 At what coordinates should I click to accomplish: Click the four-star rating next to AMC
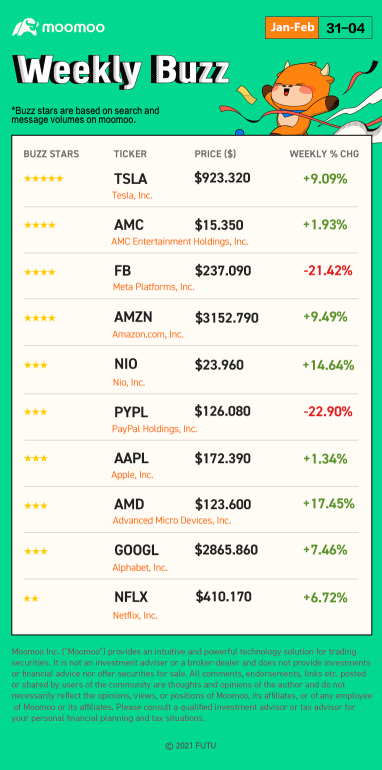tap(39, 225)
